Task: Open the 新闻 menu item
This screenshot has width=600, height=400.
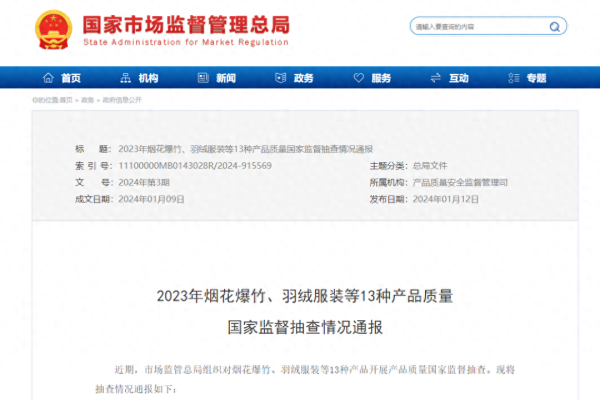Action: (226, 78)
